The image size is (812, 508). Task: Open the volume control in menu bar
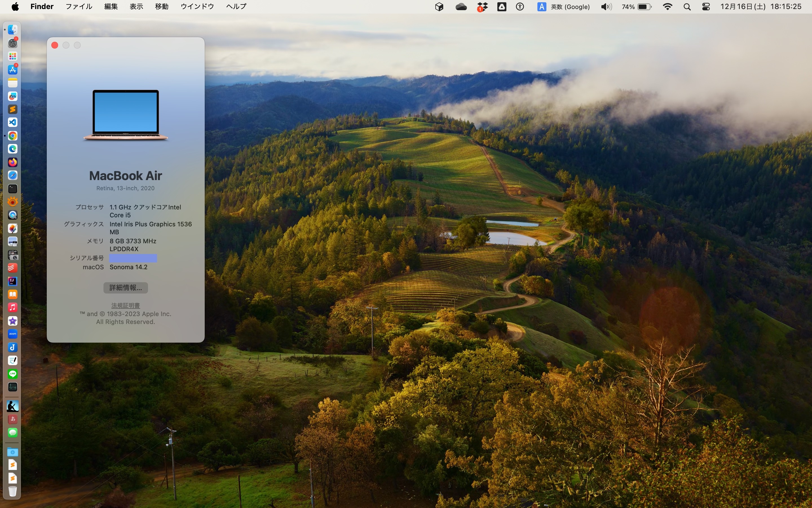pyautogui.click(x=606, y=7)
